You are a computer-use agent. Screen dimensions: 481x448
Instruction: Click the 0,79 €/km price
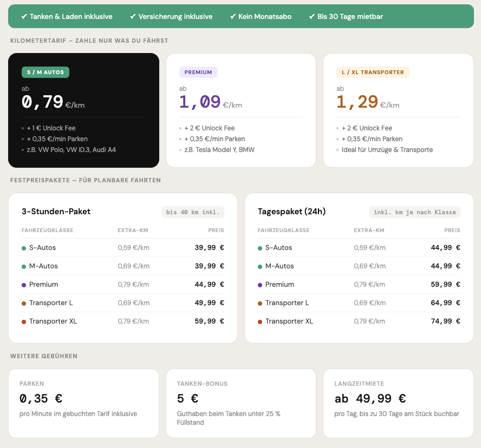53,102
